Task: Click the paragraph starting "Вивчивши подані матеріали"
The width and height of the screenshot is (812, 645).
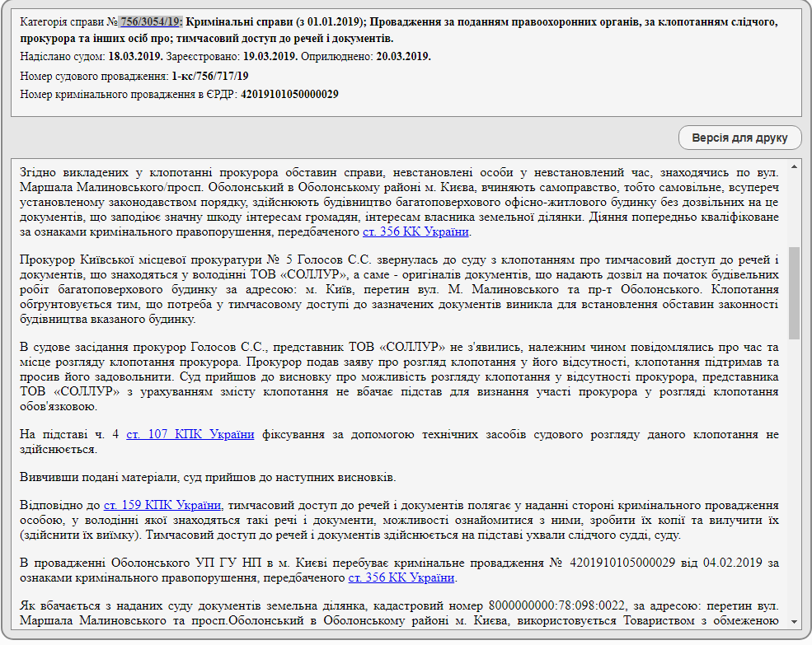Action: (208, 478)
